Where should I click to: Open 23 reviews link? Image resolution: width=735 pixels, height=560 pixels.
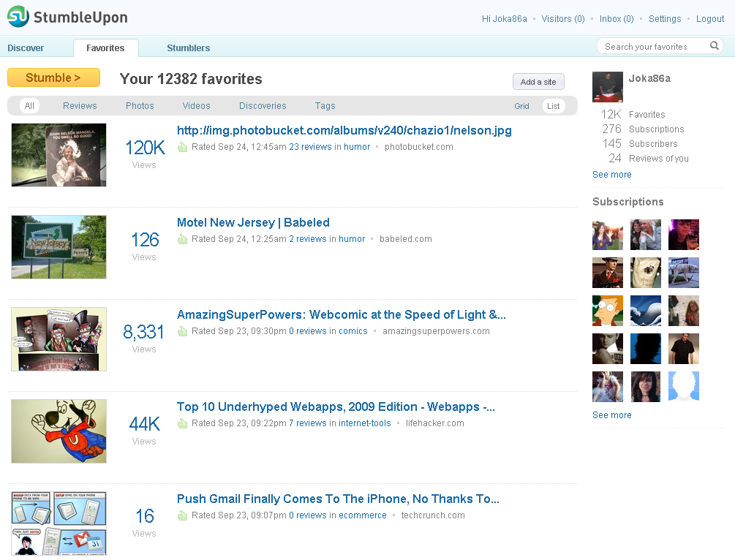click(x=310, y=147)
